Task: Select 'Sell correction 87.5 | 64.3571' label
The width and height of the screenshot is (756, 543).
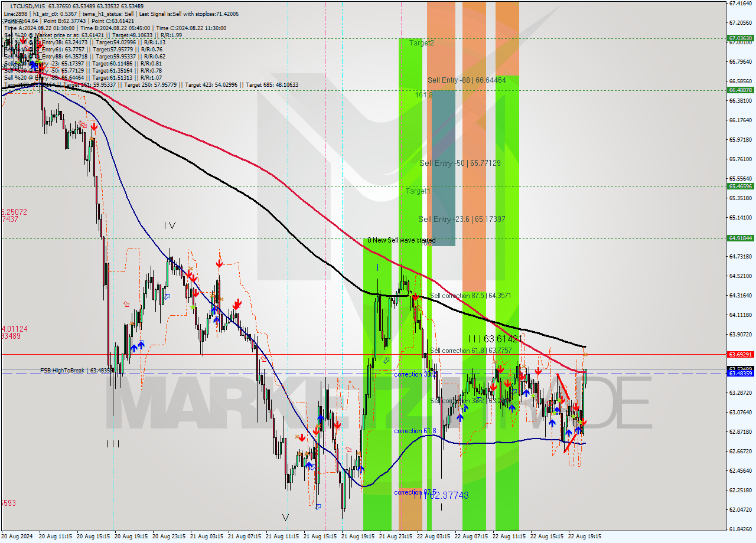Action: click(x=470, y=296)
